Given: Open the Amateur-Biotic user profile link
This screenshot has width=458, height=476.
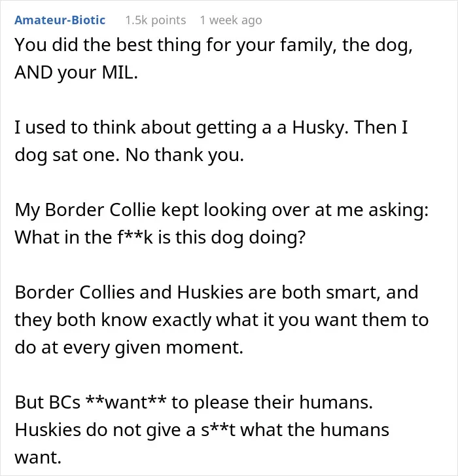Looking at the screenshot, I should coord(60,20).
